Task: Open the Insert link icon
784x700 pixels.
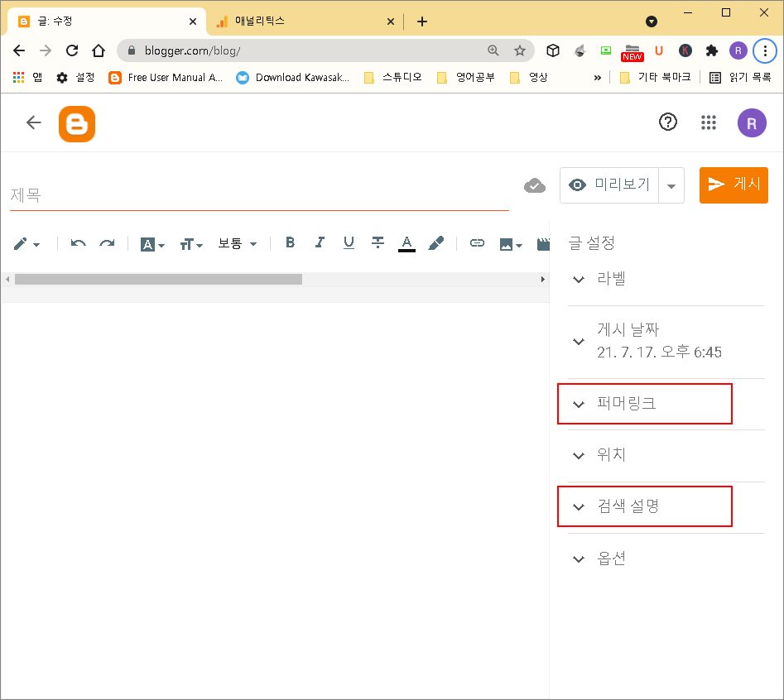Action: [x=477, y=242]
